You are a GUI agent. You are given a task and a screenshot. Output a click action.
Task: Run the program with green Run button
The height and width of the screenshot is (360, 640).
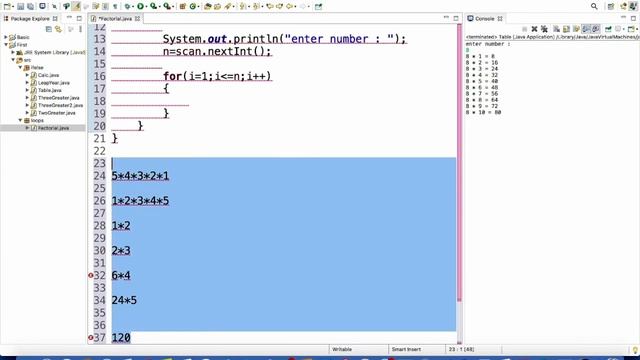[140, 6]
